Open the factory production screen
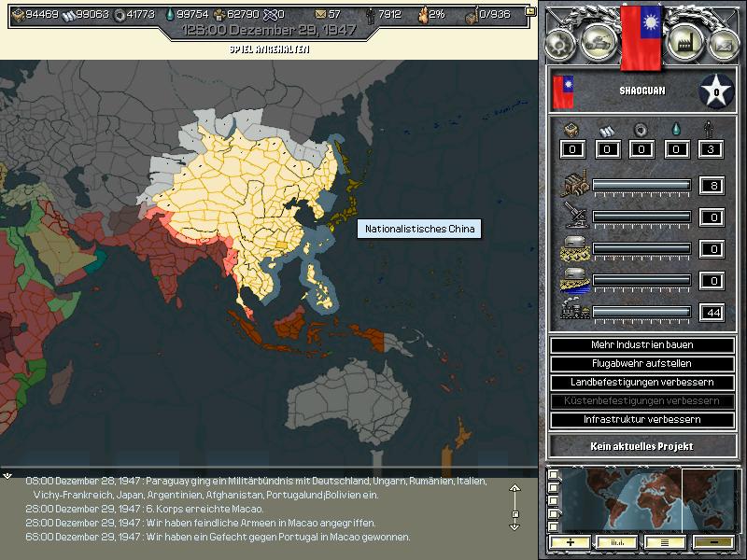Screen dimensions: 747x560 point(684,42)
